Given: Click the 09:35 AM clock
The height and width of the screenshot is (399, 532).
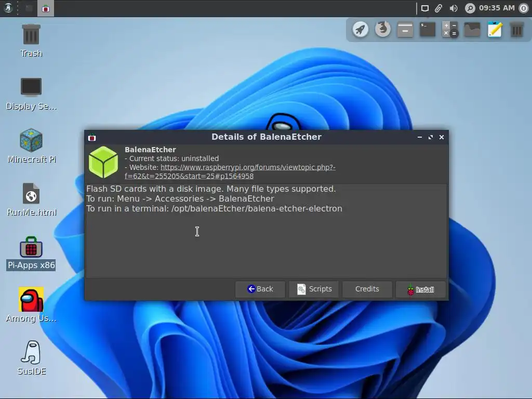Looking at the screenshot, I should [x=497, y=8].
